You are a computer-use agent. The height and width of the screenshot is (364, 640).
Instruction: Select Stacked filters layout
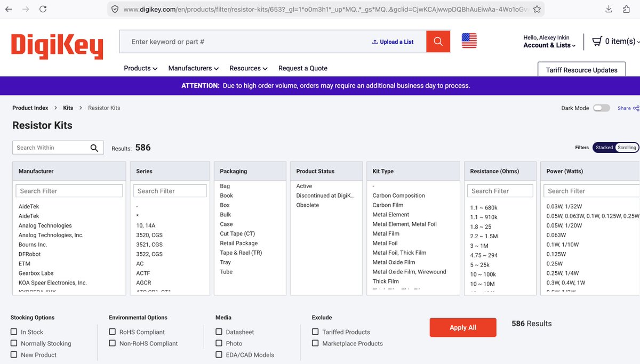604,148
